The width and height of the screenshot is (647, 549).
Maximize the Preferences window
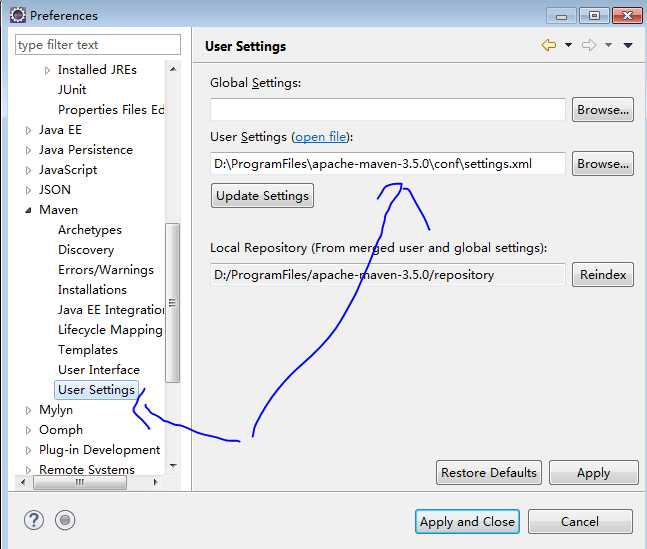tap(594, 16)
